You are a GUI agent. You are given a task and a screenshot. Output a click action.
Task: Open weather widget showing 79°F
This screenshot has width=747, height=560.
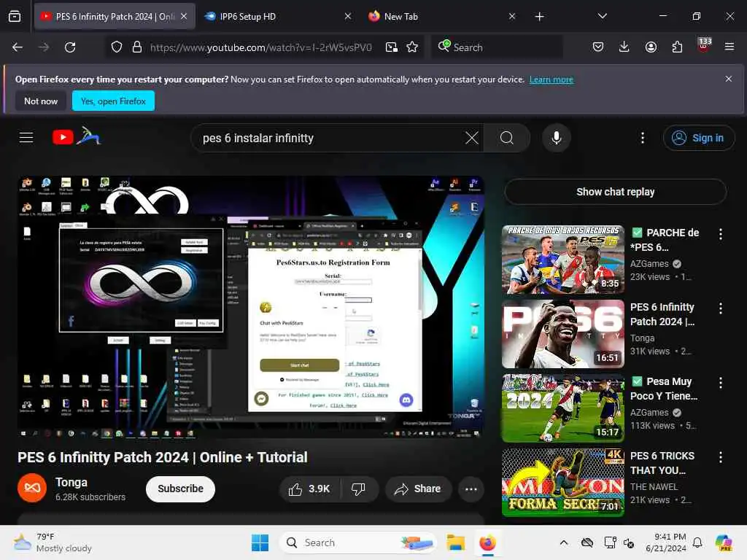click(53, 542)
